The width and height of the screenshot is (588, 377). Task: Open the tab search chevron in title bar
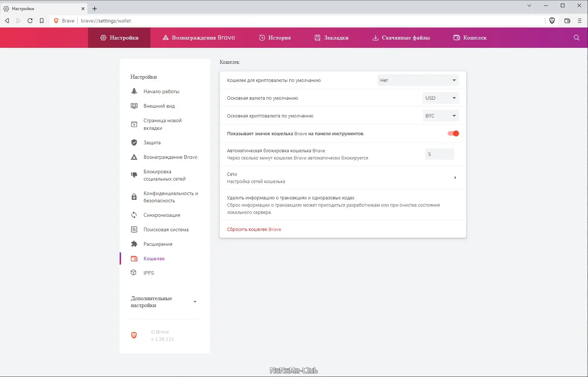[529, 5]
